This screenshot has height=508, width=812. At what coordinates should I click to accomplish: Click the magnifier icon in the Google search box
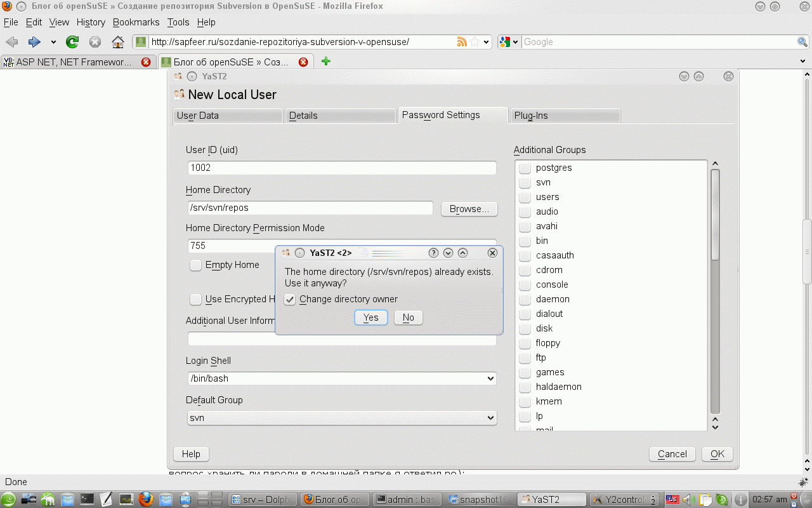tap(802, 42)
